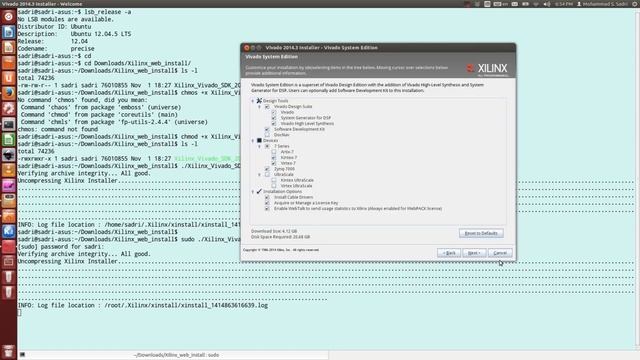
Task: Click the Installation Options checkmark icon
Action: coord(259,191)
